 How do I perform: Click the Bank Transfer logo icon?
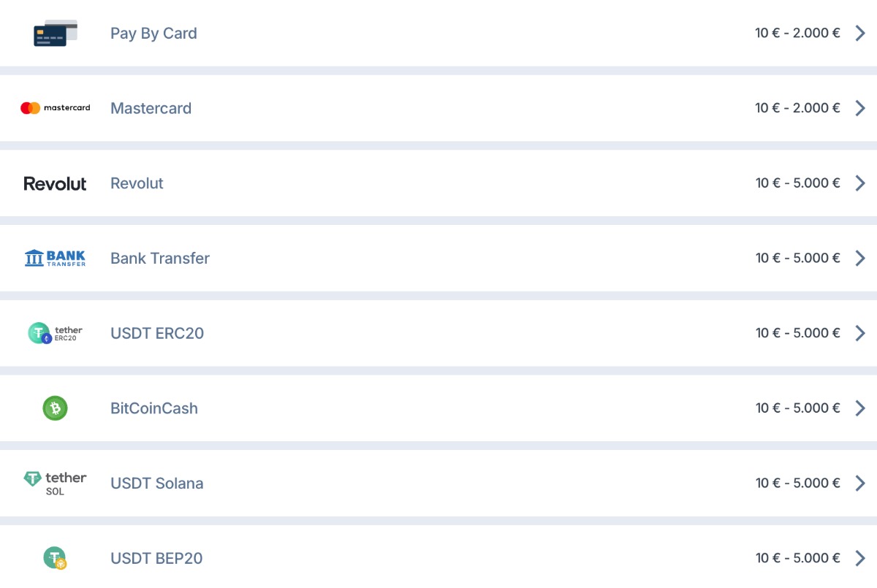[56, 258]
